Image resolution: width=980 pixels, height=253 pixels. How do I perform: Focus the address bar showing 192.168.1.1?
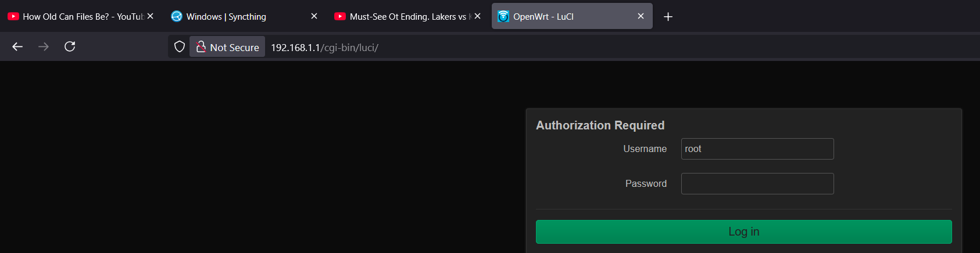[x=465, y=48]
